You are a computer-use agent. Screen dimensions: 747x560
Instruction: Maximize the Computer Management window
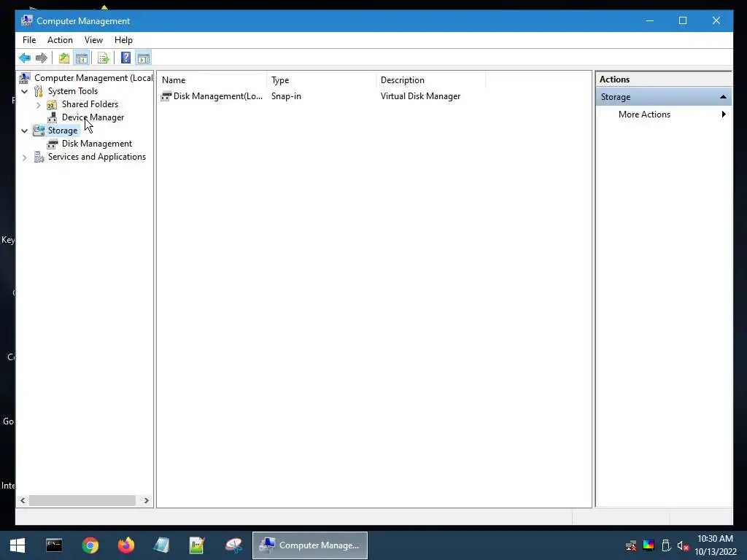coord(683,20)
